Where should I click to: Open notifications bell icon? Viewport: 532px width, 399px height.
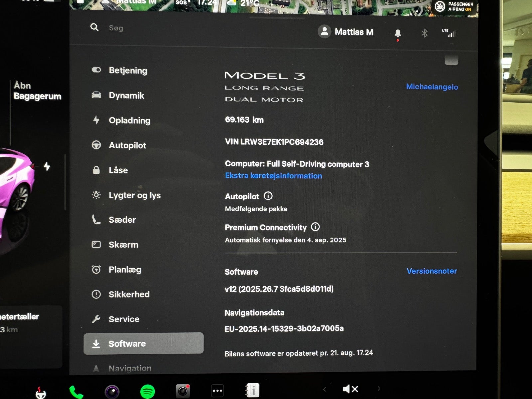click(x=398, y=33)
